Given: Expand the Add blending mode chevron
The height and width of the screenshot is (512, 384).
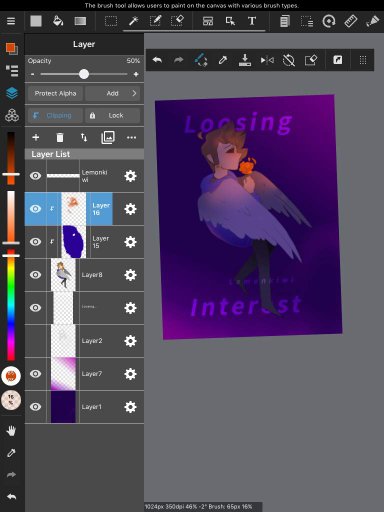Looking at the screenshot, I should point(134,93).
